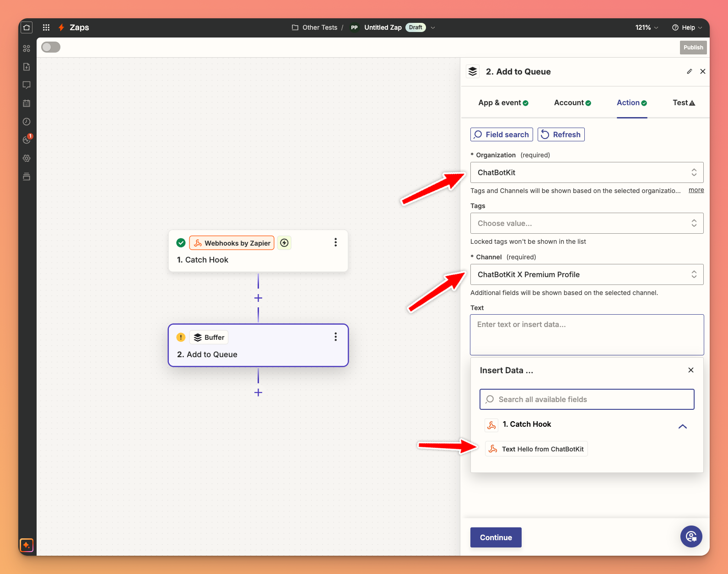Open settings gear icon in sidebar
Screen dimensions: 728x574
tap(27, 158)
